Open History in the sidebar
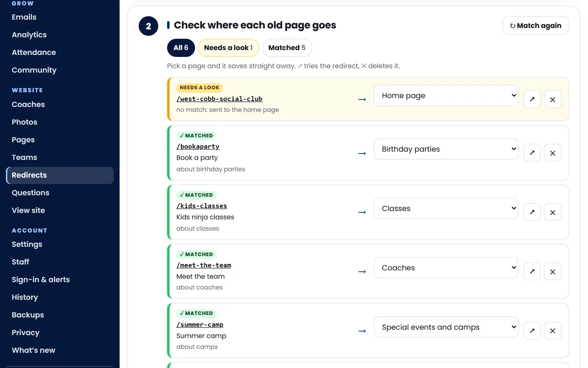 click(60, 297)
